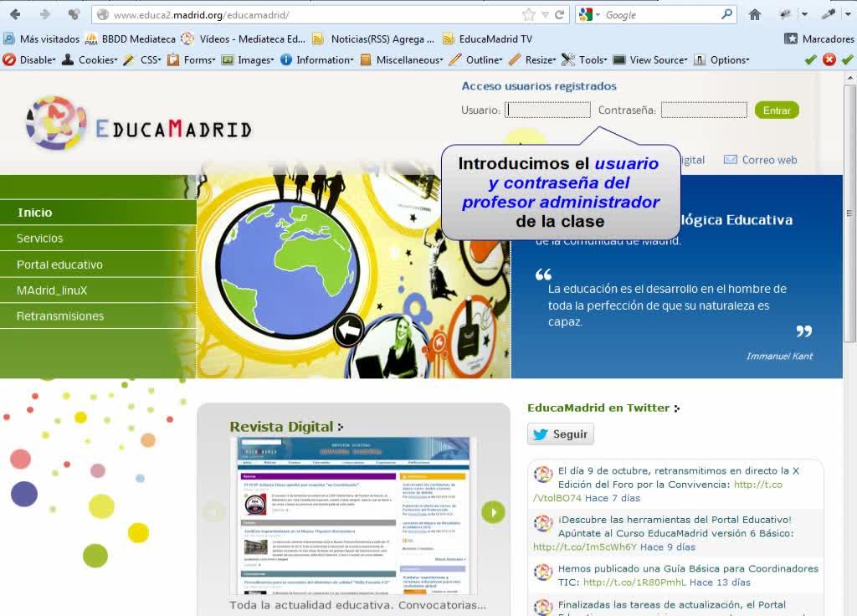Viewport: 857px width, 616px height.
Task: Open Vídeos - Mediateca Ed... bookmark
Action: pos(243,38)
